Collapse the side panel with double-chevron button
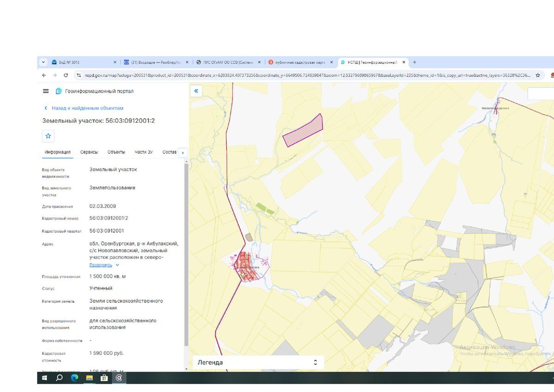The height and width of the screenshot is (392, 554). 196,91
